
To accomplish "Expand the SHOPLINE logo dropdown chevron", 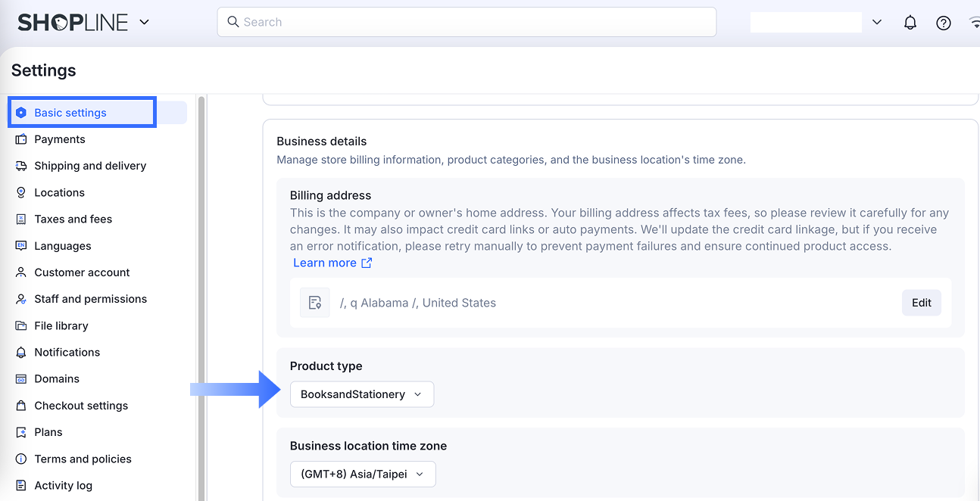I will tap(144, 22).
